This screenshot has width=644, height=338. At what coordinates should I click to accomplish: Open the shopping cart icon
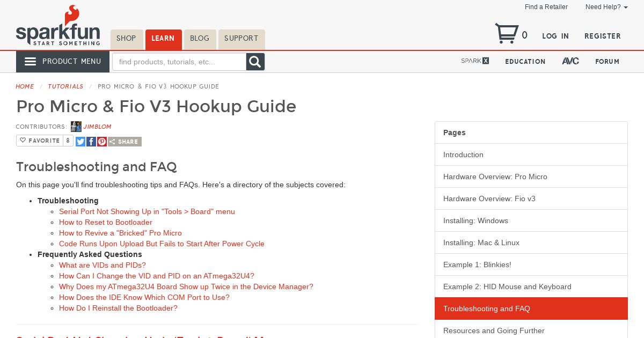tap(507, 33)
